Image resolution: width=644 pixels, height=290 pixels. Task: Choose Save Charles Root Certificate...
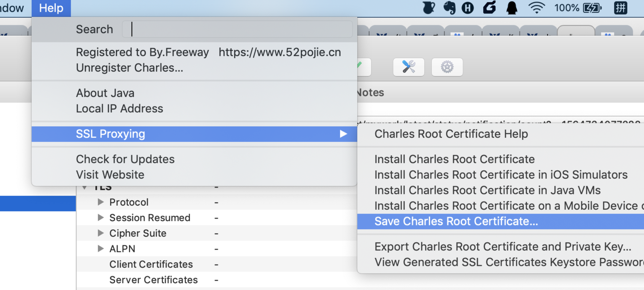click(x=501, y=221)
